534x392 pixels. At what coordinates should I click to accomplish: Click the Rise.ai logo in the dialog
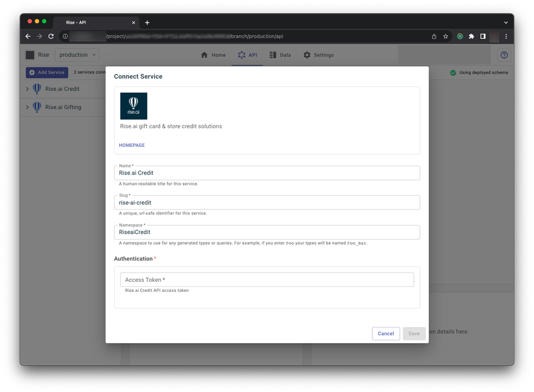point(133,106)
